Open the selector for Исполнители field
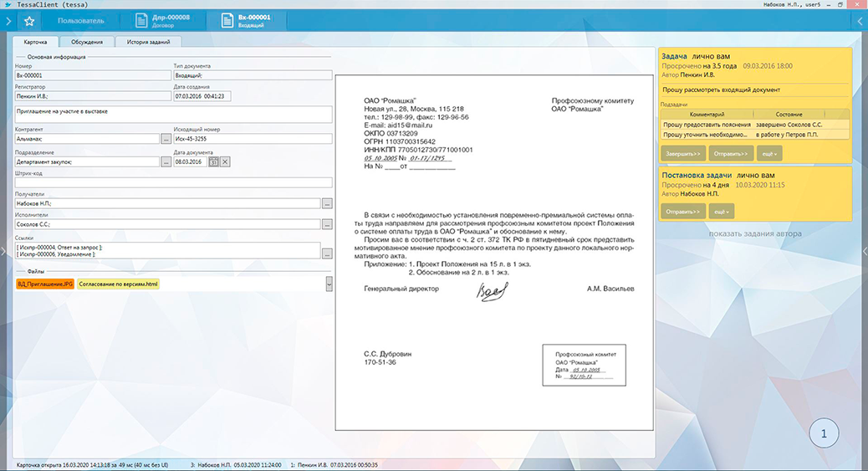 pos(327,224)
